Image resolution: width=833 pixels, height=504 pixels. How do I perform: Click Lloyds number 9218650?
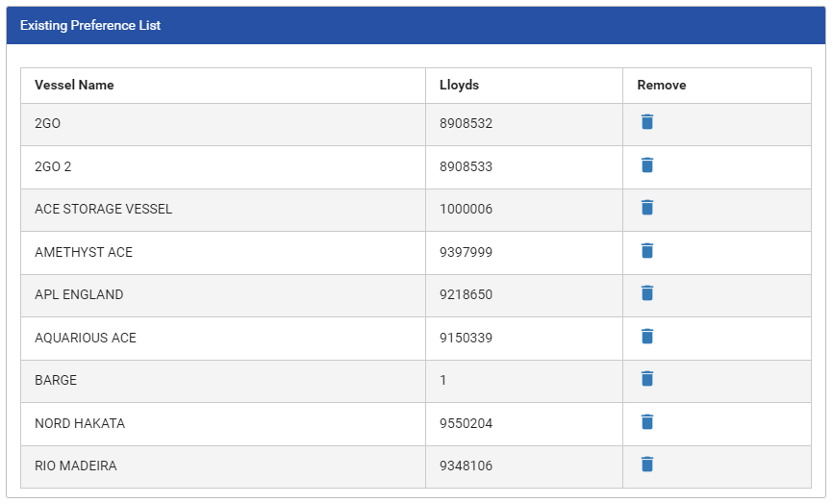[466, 294]
